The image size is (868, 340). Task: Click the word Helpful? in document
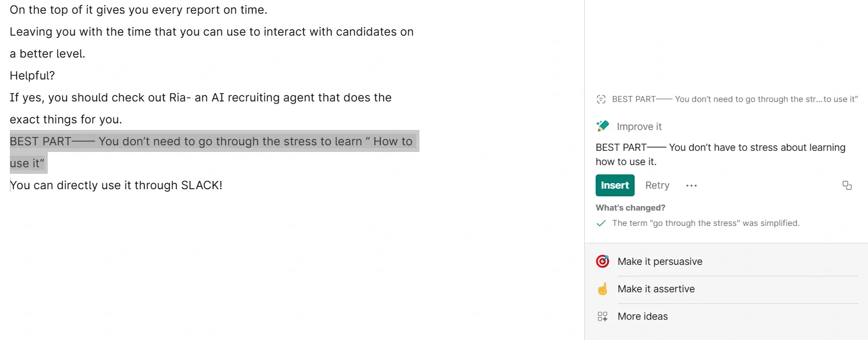[x=32, y=76]
